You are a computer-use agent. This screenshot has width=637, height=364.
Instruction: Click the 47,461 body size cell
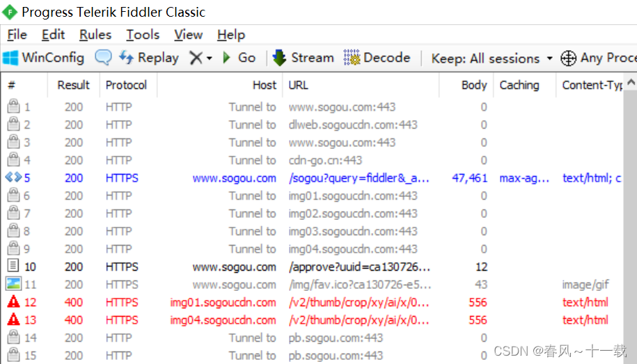(x=470, y=178)
